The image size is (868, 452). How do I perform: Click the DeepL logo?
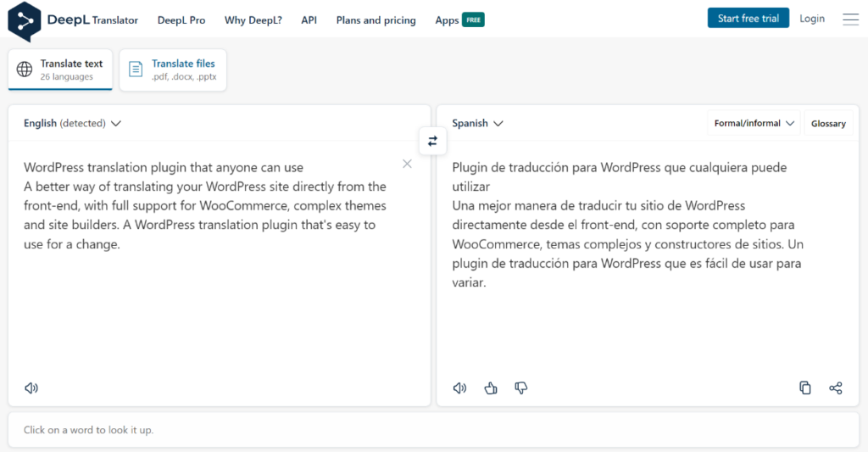click(25, 21)
